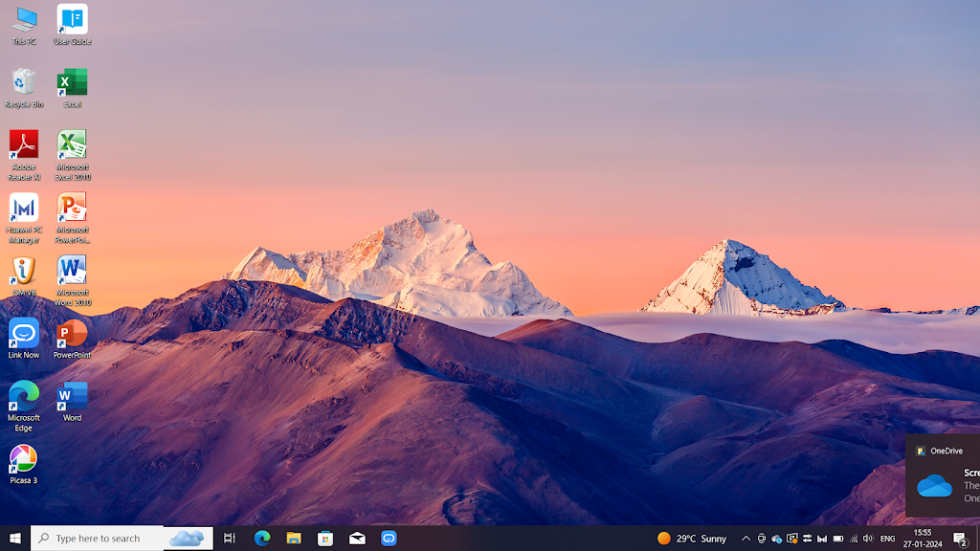The height and width of the screenshot is (551, 980).
Task: Open Adobe Reader XI desktop shortcut
Action: tap(24, 146)
